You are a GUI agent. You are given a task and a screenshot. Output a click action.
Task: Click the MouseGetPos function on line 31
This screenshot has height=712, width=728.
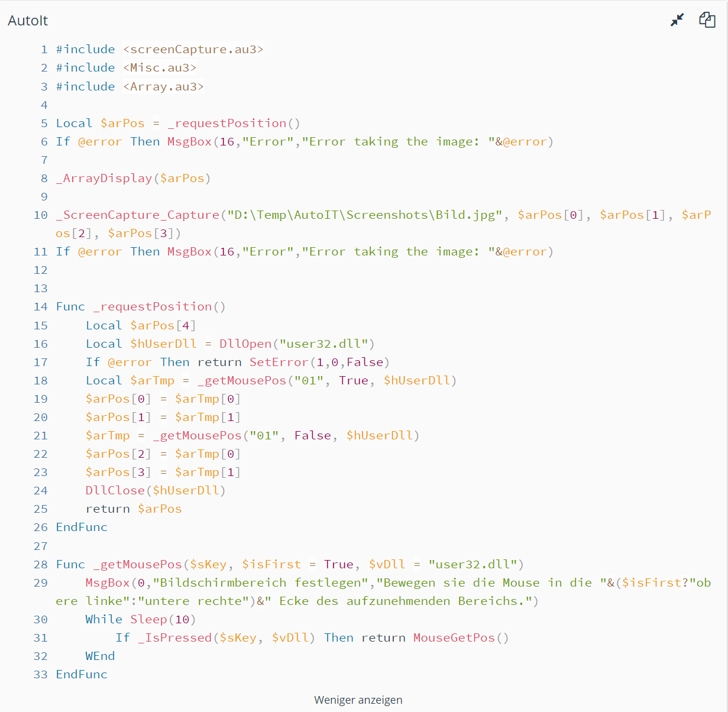tap(454, 637)
